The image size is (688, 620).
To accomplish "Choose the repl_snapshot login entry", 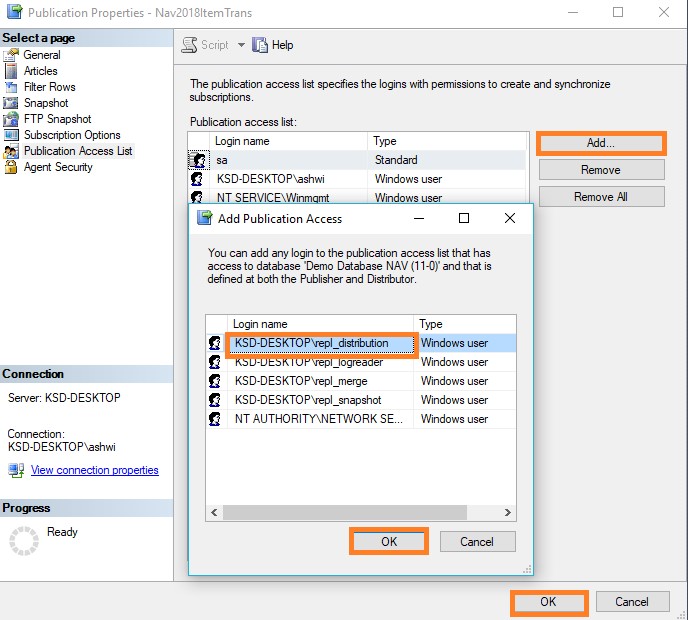I will point(308,400).
